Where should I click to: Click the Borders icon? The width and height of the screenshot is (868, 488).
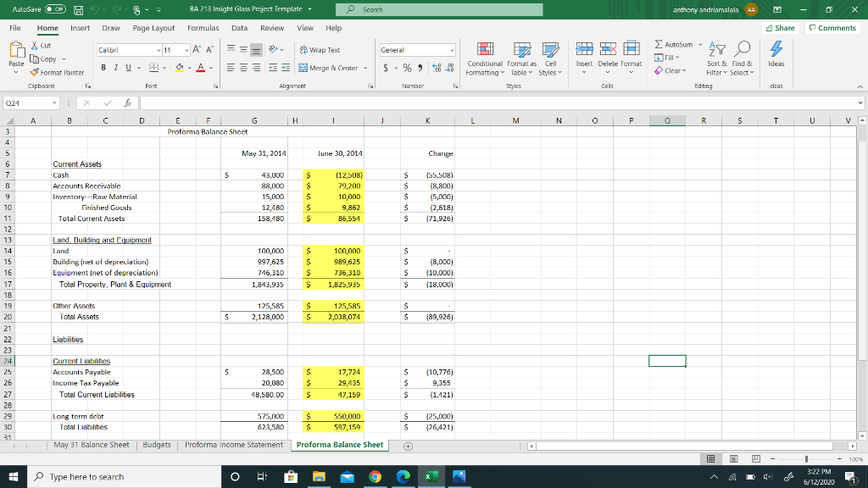click(x=154, y=68)
